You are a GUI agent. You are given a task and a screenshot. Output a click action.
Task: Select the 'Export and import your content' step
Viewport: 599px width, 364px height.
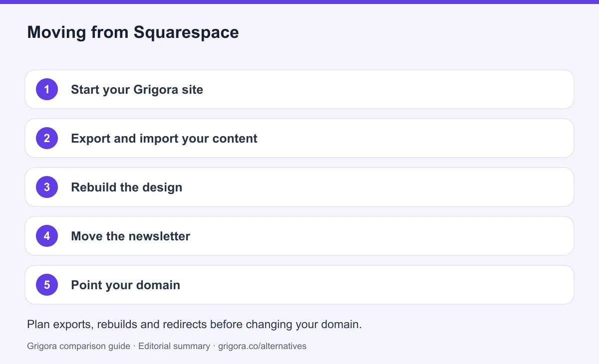pos(299,138)
